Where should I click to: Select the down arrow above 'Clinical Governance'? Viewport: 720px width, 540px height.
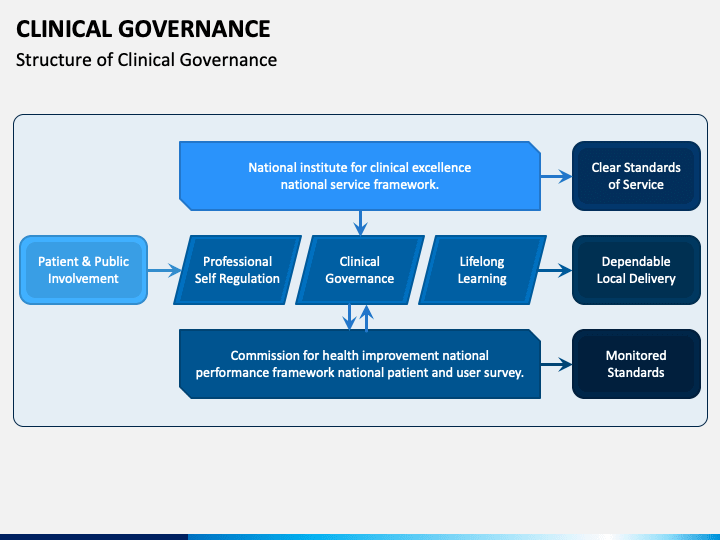360,223
